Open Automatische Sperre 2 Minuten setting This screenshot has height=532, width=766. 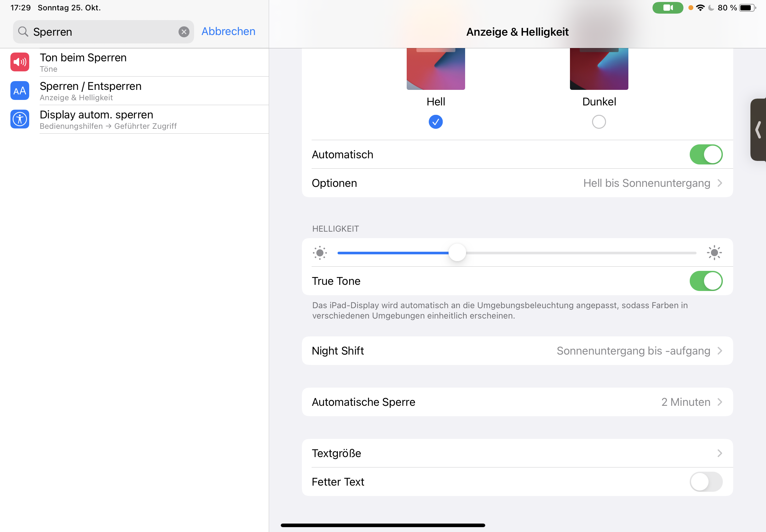[x=517, y=402]
